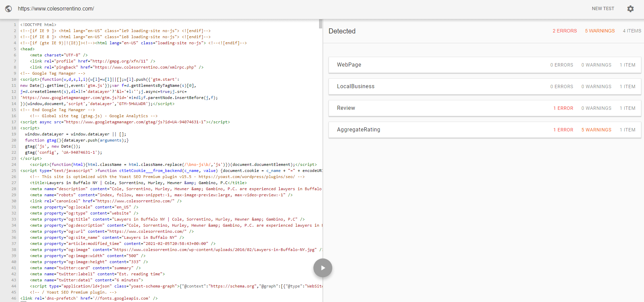
Task: Click the tested URL colesorrentino.com
Action: point(56,9)
